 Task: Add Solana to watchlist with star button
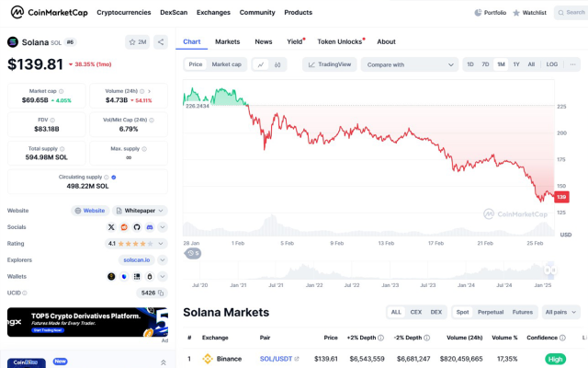138,42
